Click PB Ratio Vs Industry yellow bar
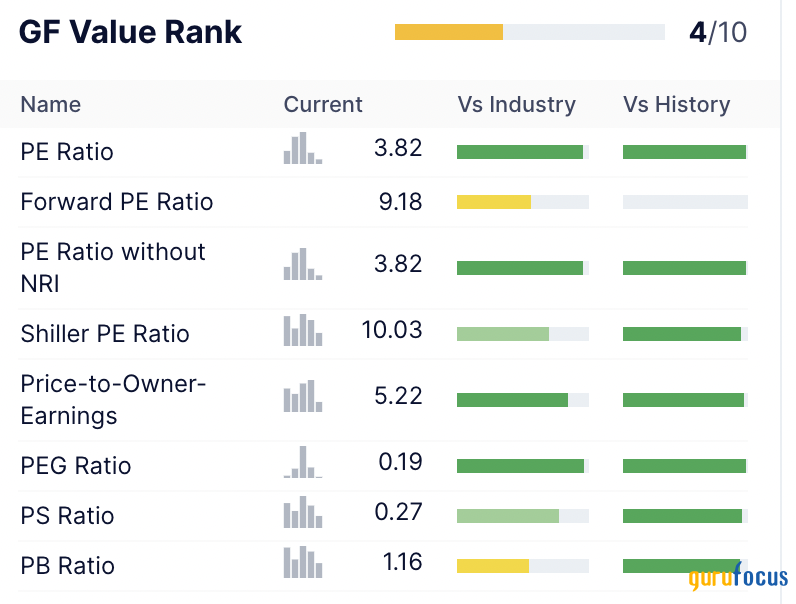The width and height of the screenshot is (796, 604). (493, 566)
